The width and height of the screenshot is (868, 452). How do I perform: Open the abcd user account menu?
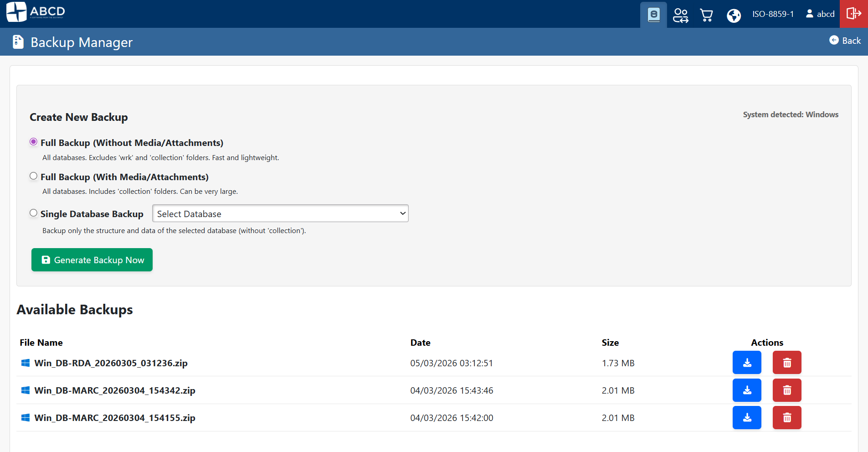(819, 14)
